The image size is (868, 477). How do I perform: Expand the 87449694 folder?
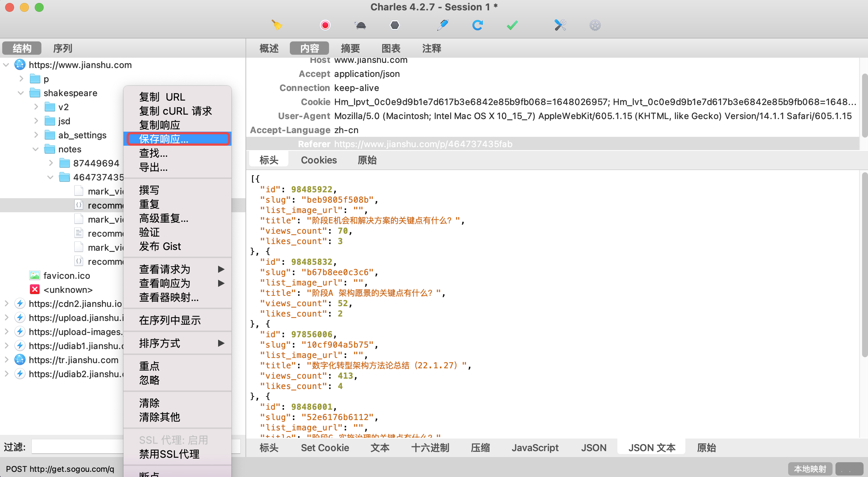(51, 163)
